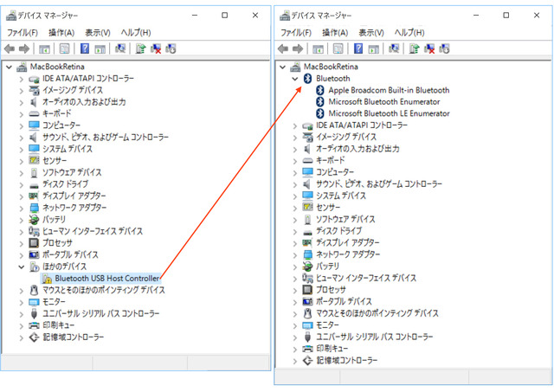Select コンピューター in right window
554x392 pixels.
(x=335, y=172)
